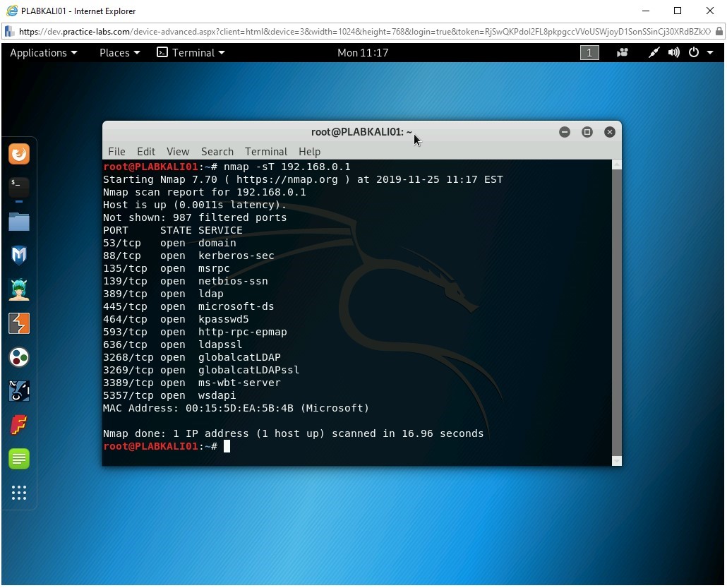The image size is (727, 588).
Task: Select the Search menu in terminal
Action: (217, 151)
